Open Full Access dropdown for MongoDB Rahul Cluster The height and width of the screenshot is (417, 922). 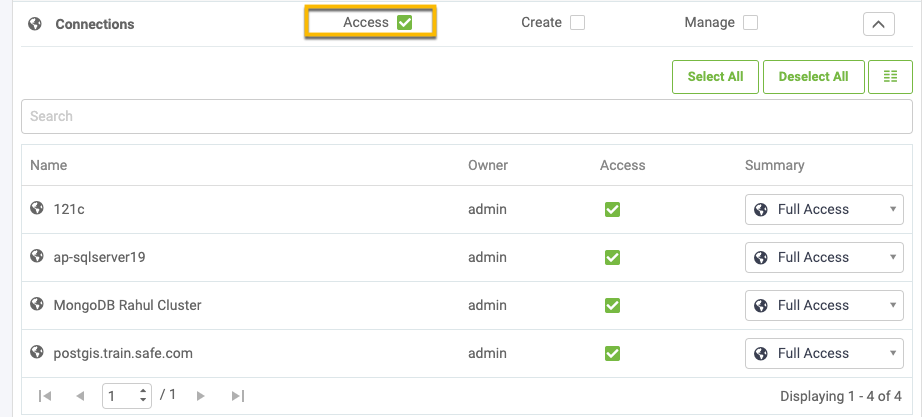pyautogui.click(x=824, y=305)
